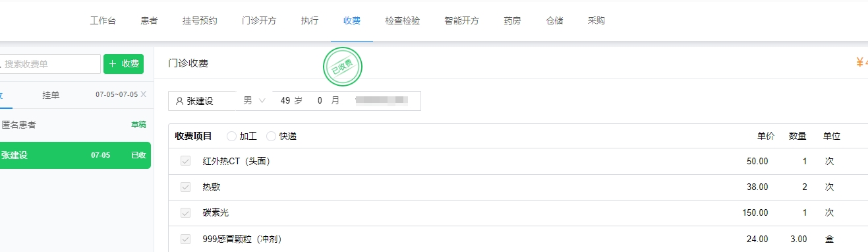
Task: Toggle checkbox for 碳素光 item
Action: click(186, 212)
